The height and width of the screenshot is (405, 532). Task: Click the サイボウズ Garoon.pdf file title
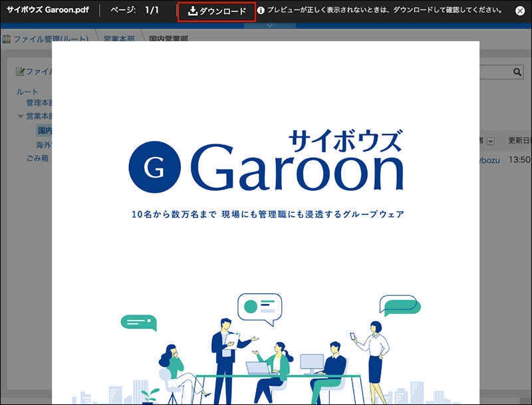[x=48, y=9]
